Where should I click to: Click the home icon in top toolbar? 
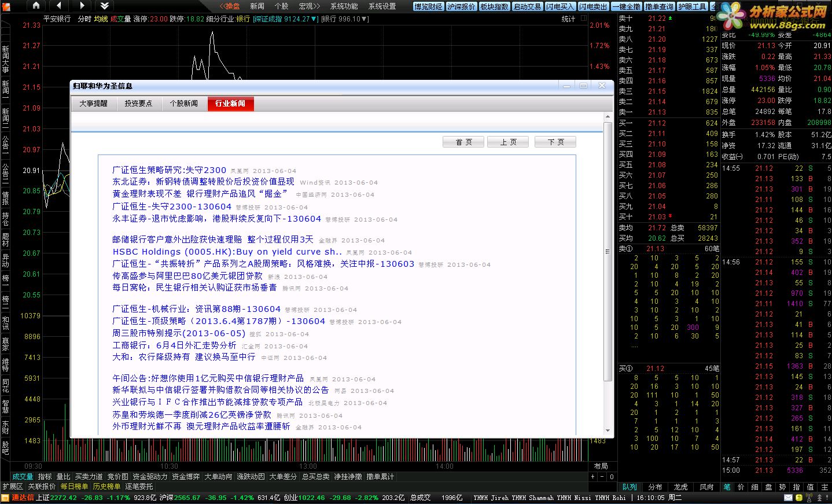36,6
